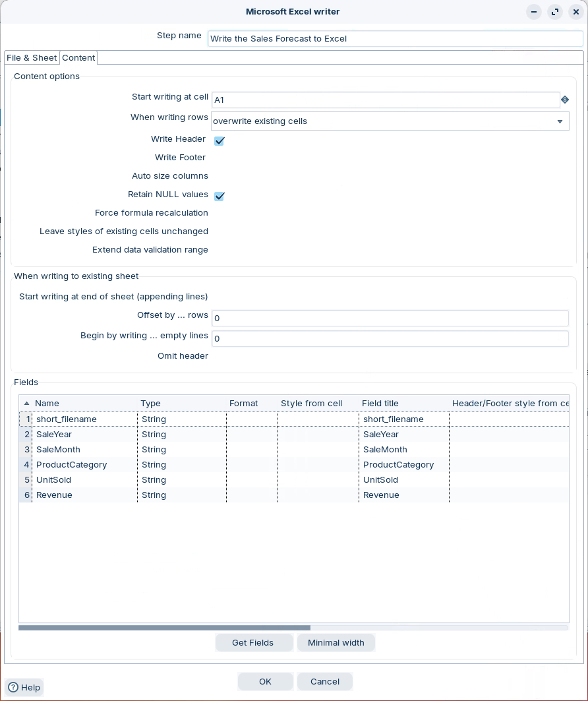The width and height of the screenshot is (588, 701).
Task: Focus the Offset by rows input
Action: tap(390, 319)
